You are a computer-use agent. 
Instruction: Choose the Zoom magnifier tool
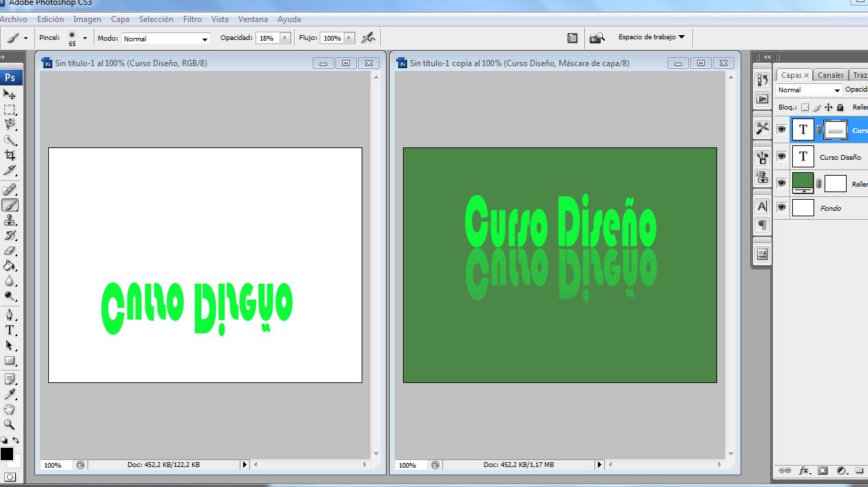pos(10,425)
